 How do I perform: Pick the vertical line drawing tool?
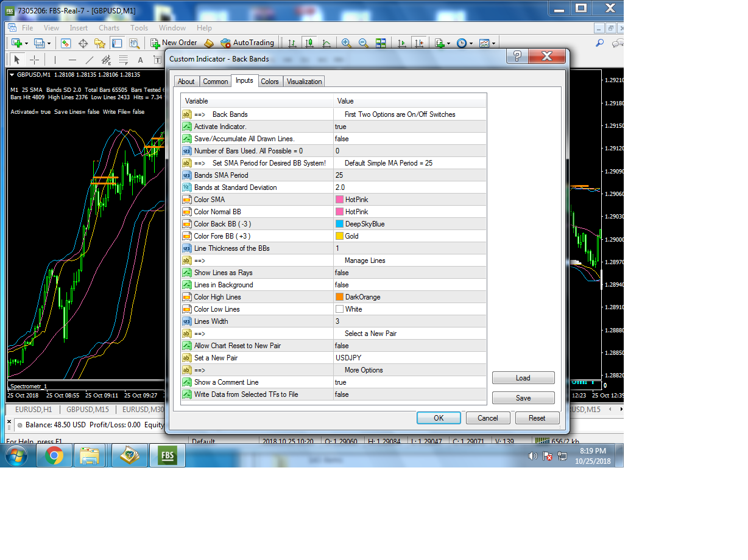tap(55, 60)
